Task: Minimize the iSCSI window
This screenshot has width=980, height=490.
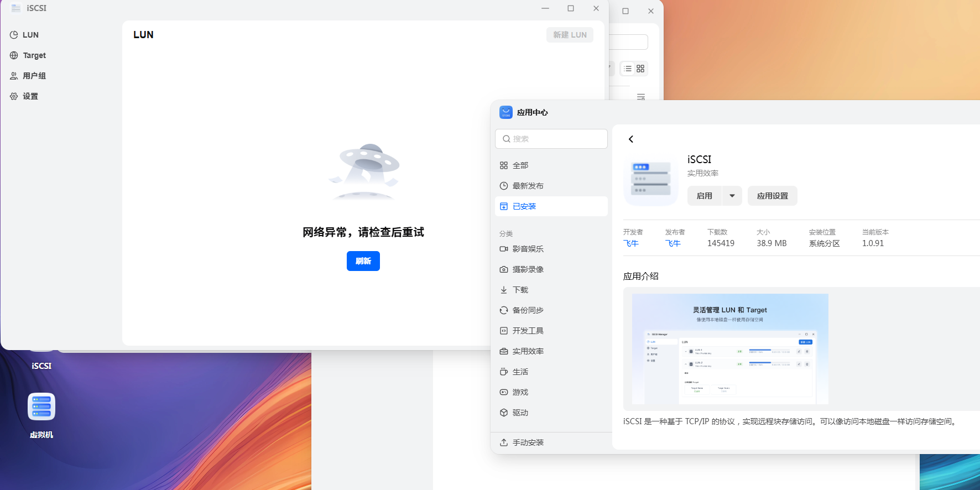Action: click(545, 8)
